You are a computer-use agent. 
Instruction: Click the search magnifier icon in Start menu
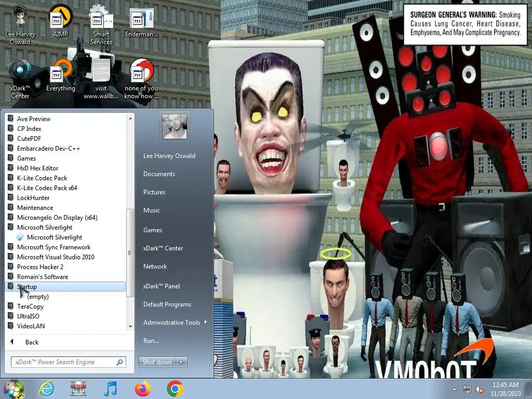point(120,362)
